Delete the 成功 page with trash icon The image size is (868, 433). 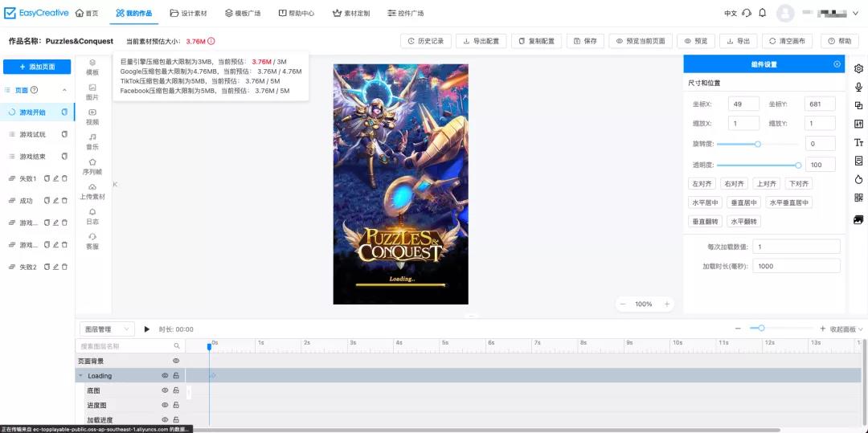[64, 200]
